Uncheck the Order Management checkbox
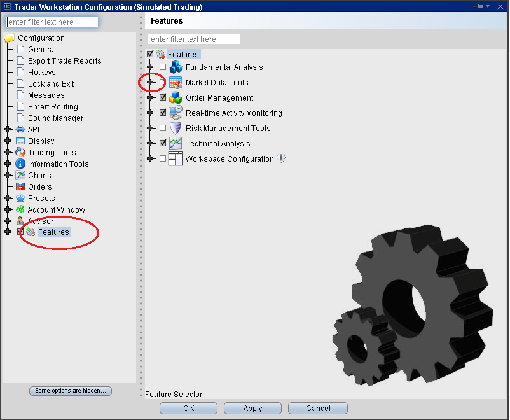Image resolution: width=510 pixels, height=420 pixels. click(x=163, y=97)
